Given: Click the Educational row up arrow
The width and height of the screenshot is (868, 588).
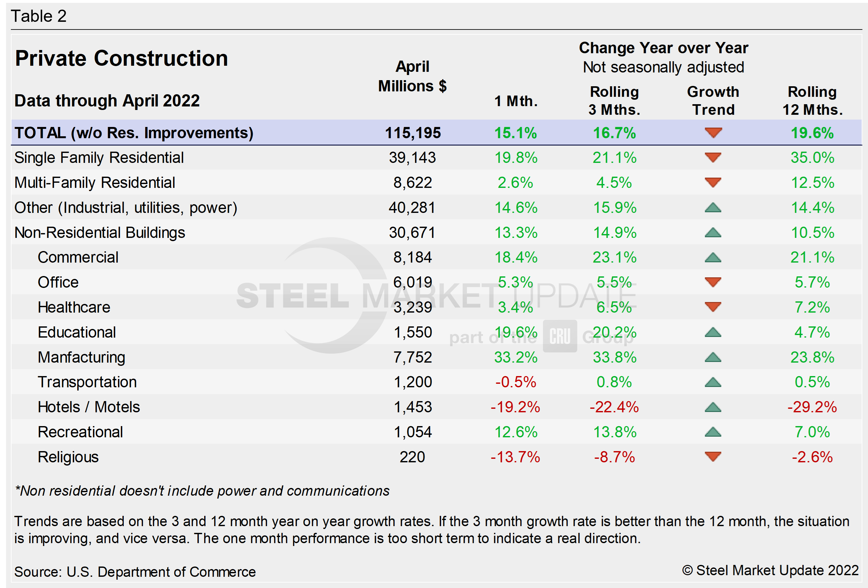Looking at the screenshot, I should [x=713, y=332].
